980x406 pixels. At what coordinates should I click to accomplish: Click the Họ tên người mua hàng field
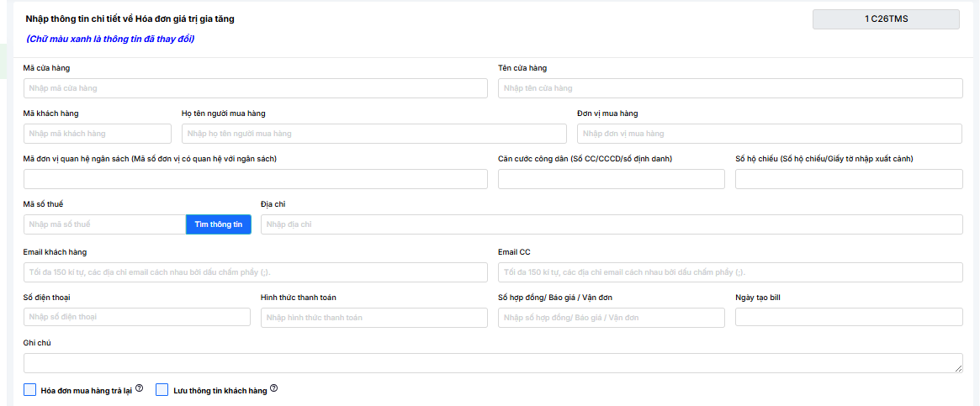click(374, 134)
